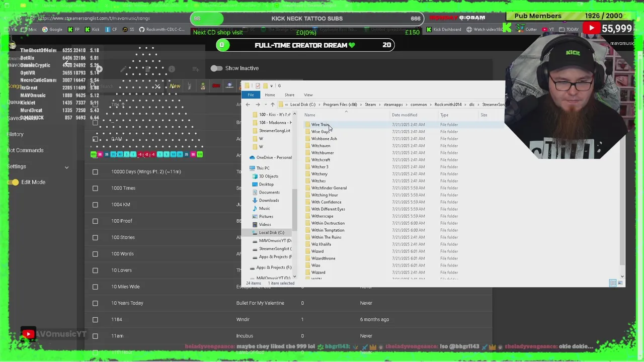644x362 pixels.
Task: Click Rocksmith2014 breadcrumb in address bar
Action: click(448, 105)
